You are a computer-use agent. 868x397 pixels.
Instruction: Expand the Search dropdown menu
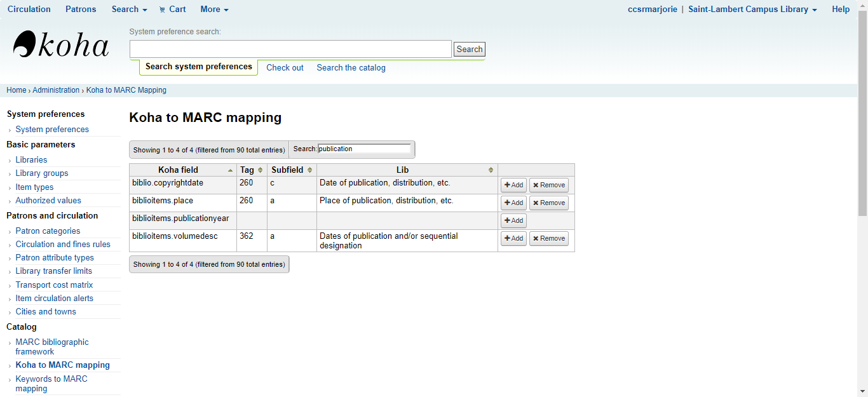[129, 9]
